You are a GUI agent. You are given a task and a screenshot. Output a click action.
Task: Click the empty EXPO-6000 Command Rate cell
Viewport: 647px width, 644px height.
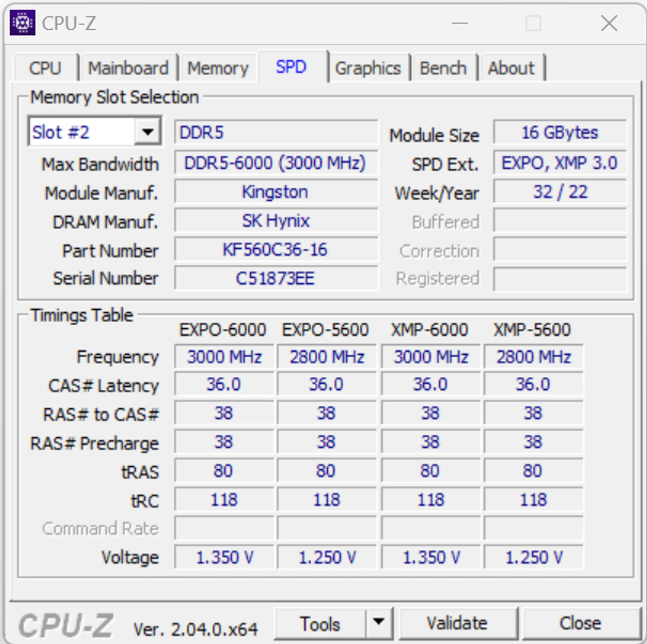tap(224, 528)
